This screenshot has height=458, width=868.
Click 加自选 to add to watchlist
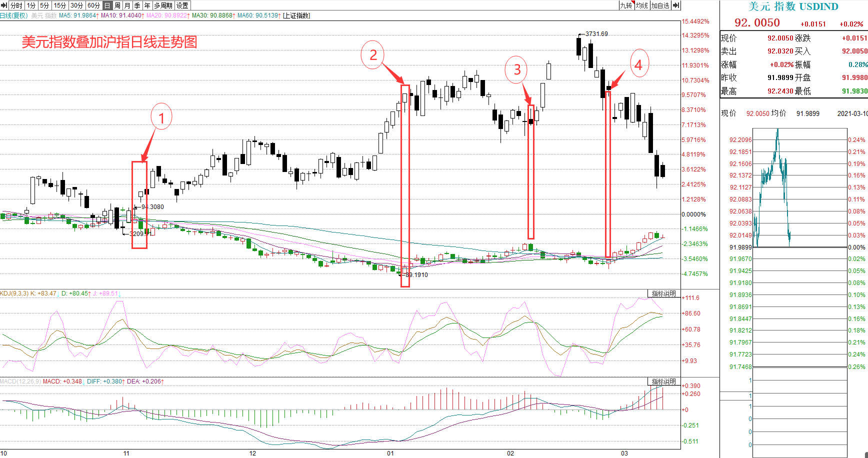[x=660, y=5]
